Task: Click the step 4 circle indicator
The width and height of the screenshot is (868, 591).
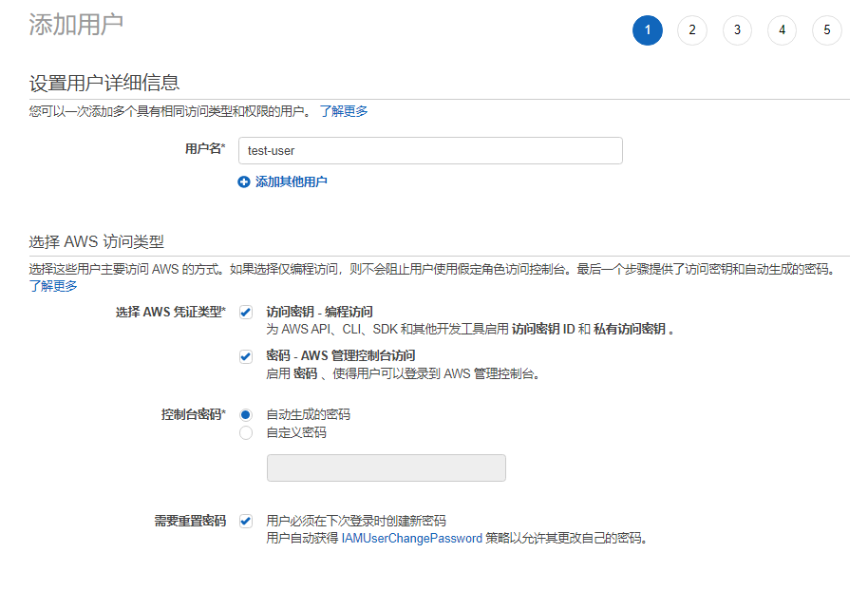Action: tap(782, 29)
